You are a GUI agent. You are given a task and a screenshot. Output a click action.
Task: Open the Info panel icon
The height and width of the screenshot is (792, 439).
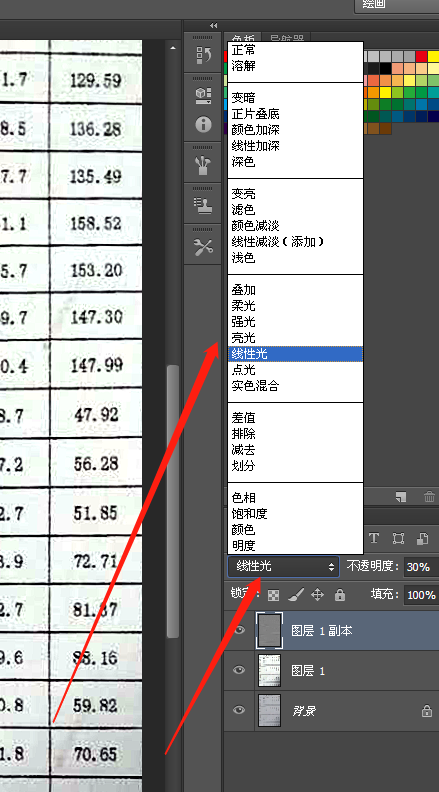coord(203,123)
